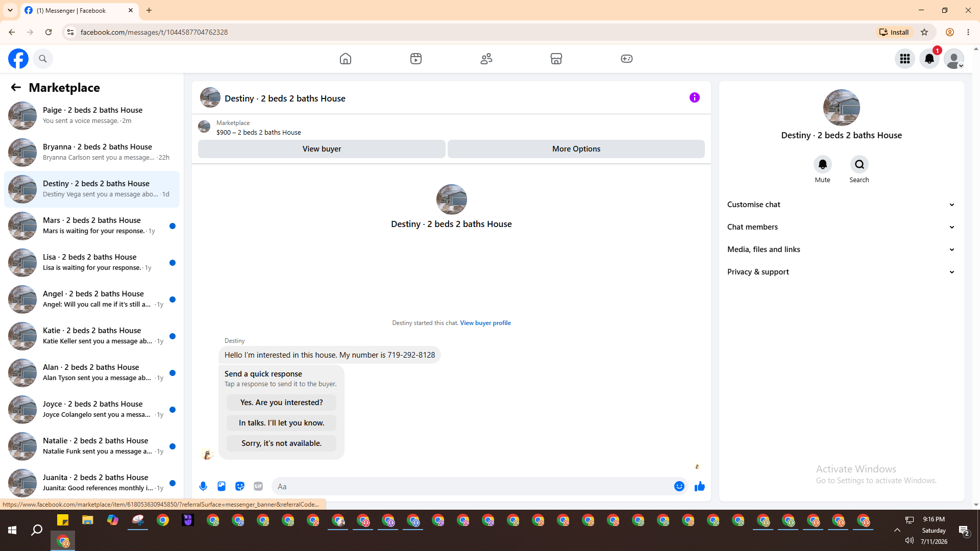The width and height of the screenshot is (980, 551).
Task: Open the Reels video icon
Action: [x=416, y=59]
